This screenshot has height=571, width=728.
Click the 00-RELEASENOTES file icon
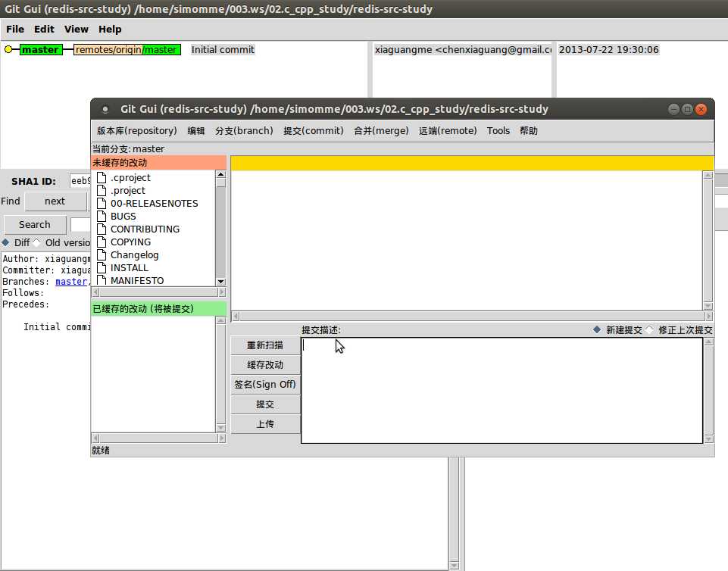click(x=102, y=203)
